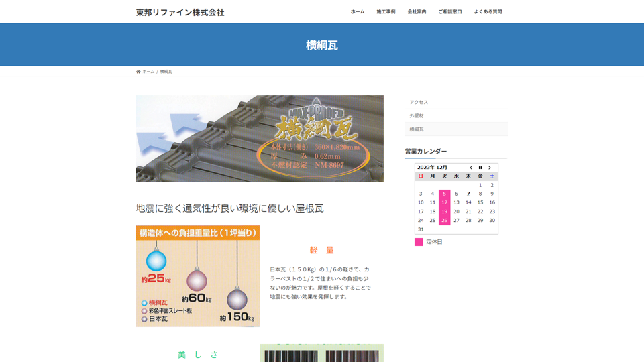Open the アクセス sidebar link
The image size is (644, 362).
(419, 102)
